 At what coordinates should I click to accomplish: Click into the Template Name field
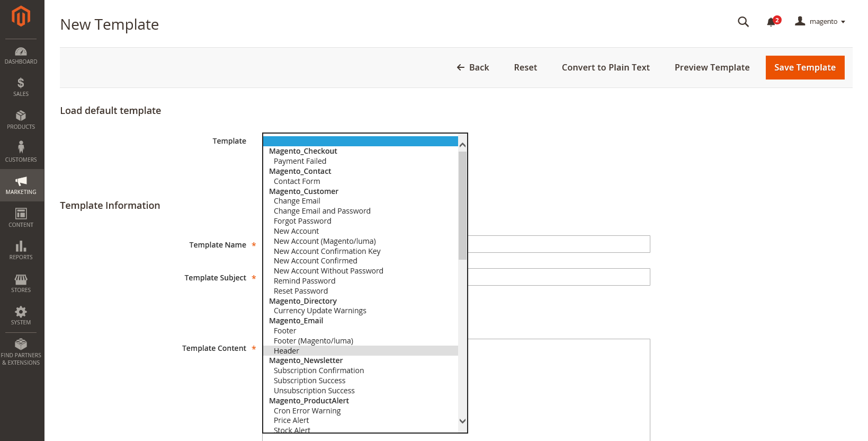pos(559,244)
